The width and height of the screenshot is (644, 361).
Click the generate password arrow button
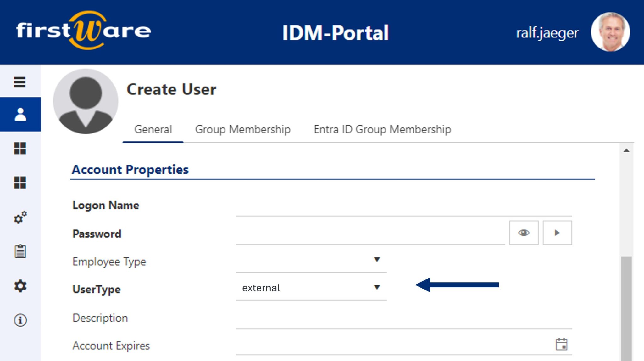pyautogui.click(x=557, y=233)
